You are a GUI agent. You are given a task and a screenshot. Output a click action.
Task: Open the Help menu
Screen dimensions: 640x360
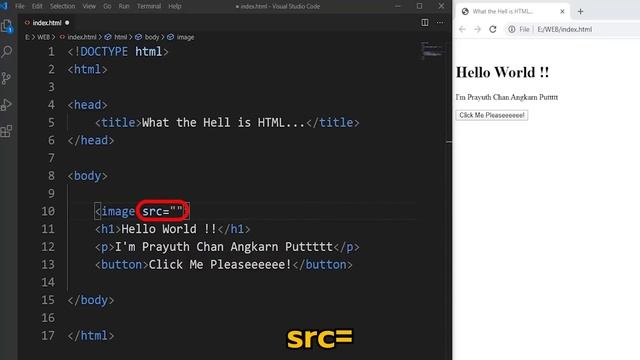pos(175,6)
